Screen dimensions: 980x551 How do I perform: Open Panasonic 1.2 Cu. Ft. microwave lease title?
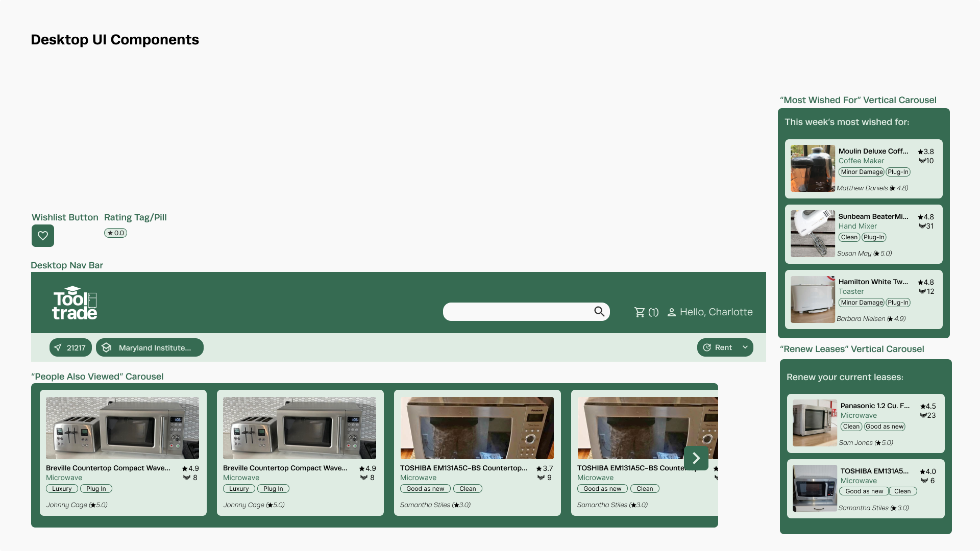tap(874, 406)
